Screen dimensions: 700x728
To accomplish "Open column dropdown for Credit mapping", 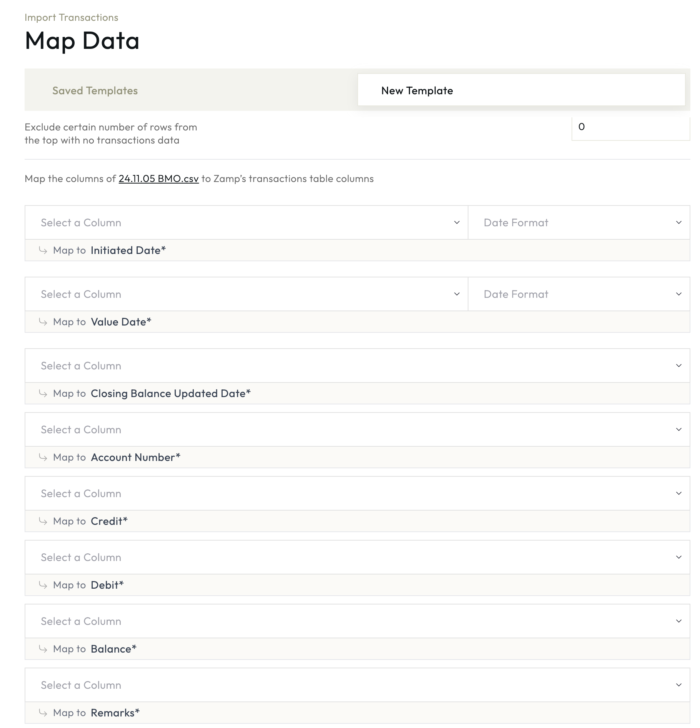I will coord(357,494).
